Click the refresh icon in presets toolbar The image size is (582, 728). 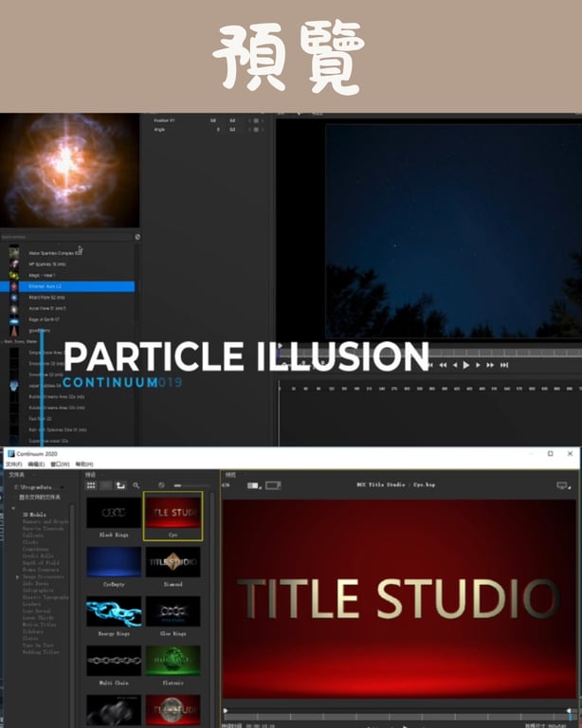tap(161, 485)
